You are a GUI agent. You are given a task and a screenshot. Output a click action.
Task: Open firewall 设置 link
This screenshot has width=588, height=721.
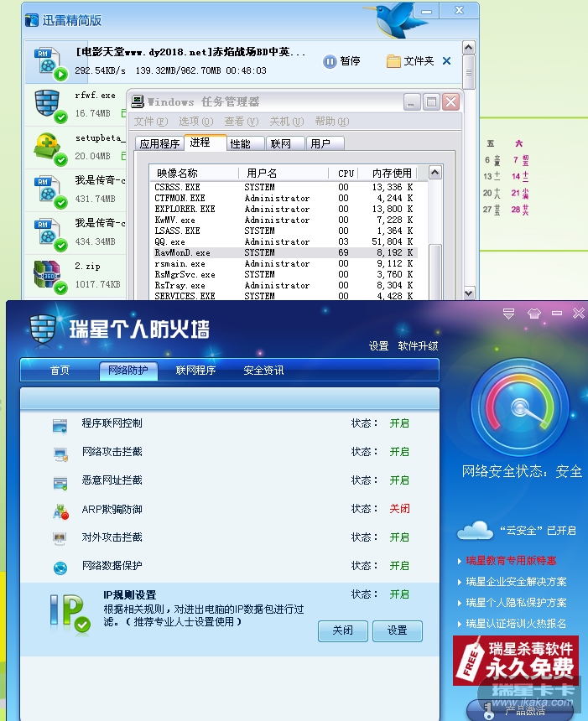(x=378, y=345)
